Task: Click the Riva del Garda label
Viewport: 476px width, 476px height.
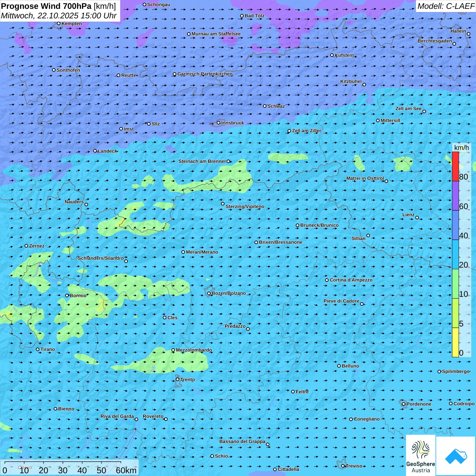Action: pos(117,416)
